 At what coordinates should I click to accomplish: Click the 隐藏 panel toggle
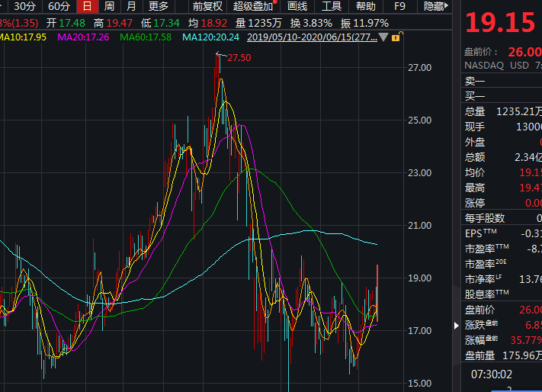click(435, 6)
